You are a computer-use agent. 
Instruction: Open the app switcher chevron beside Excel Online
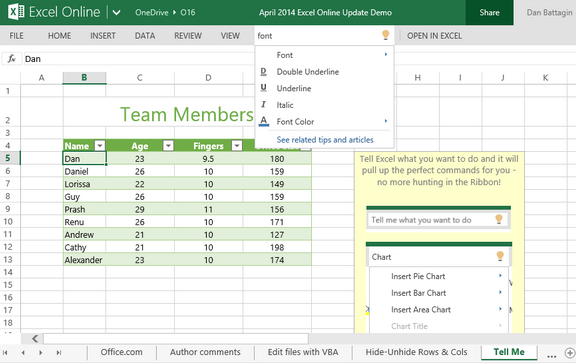pyautogui.click(x=116, y=13)
